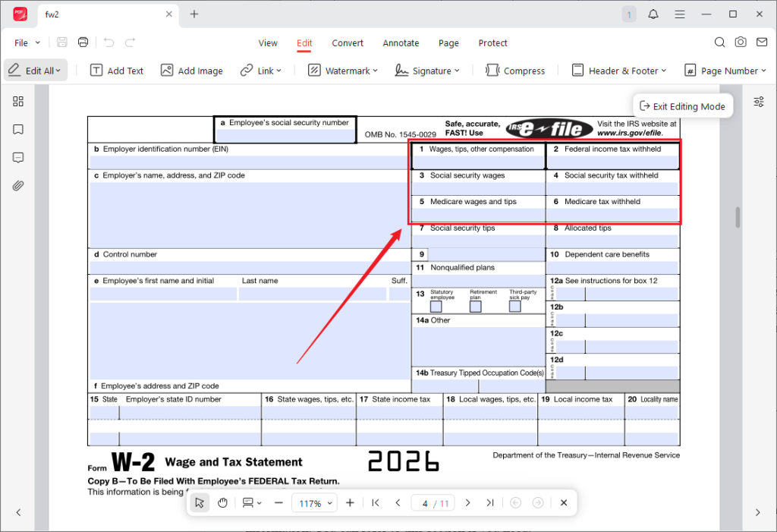The height and width of the screenshot is (532, 777).
Task: Undo the last action
Action: [109, 42]
